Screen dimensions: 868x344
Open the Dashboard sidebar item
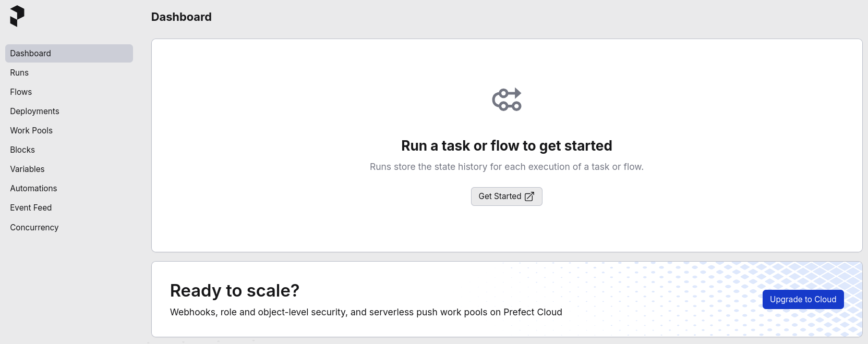(69, 53)
